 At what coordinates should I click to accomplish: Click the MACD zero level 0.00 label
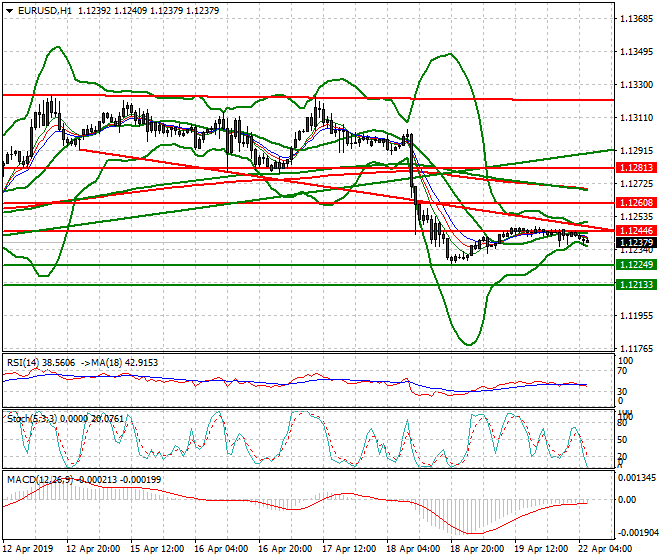[627, 500]
